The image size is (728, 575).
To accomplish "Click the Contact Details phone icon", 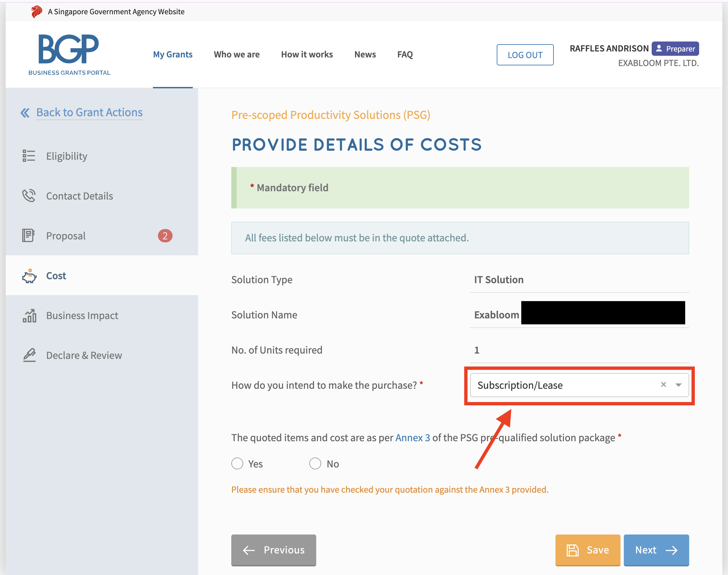I will click(x=29, y=196).
